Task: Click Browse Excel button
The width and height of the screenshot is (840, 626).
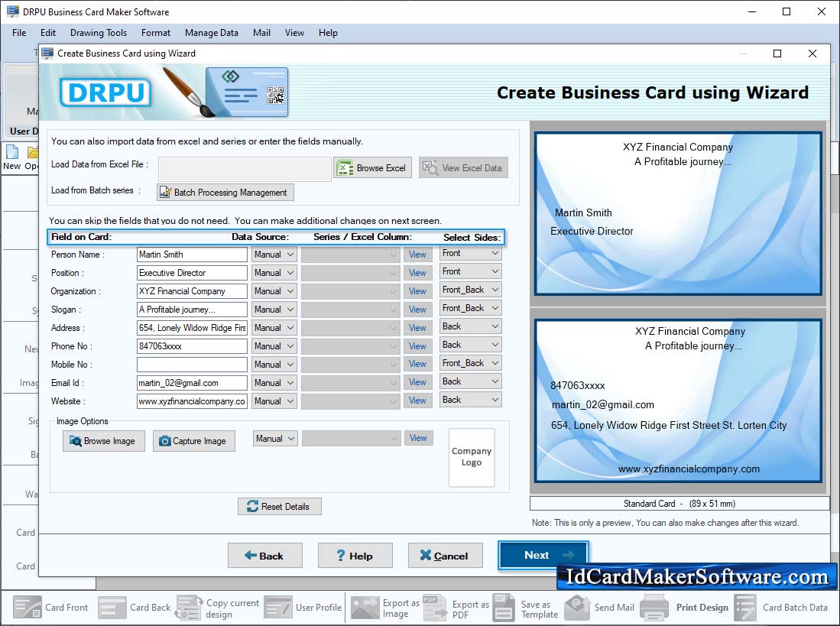Action: (373, 168)
